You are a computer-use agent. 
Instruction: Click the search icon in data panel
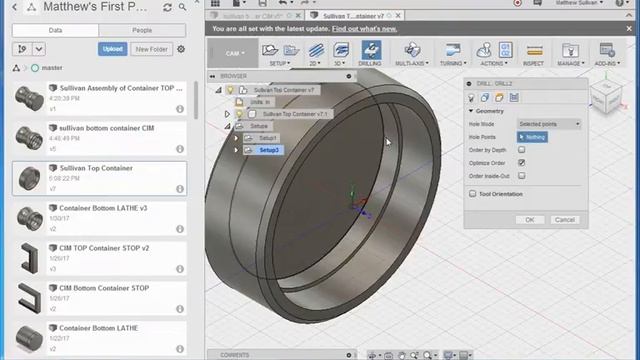tap(182, 7)
